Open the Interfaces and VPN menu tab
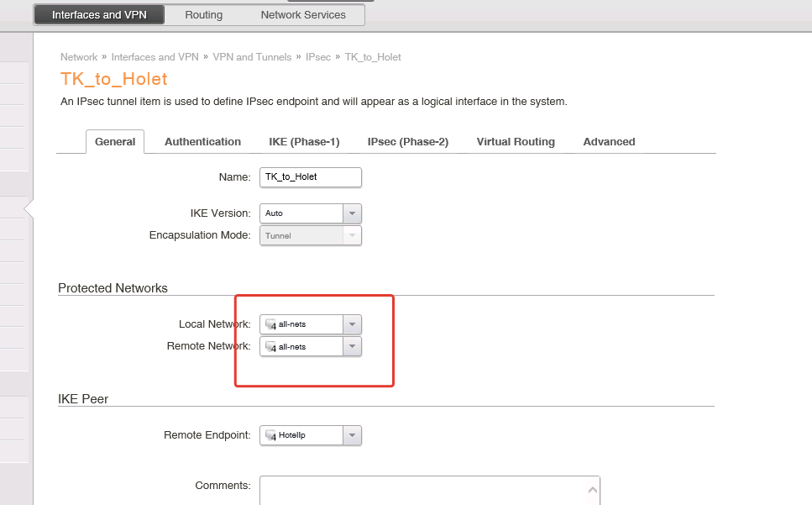The height and width of the screenshot is (505, 812). (99, 15)
